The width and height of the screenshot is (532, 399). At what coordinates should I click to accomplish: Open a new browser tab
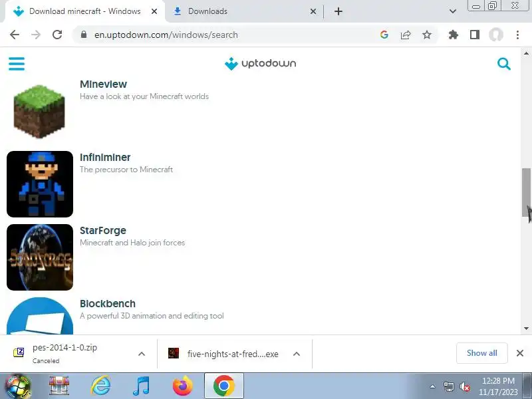click(x=338, y=11)
